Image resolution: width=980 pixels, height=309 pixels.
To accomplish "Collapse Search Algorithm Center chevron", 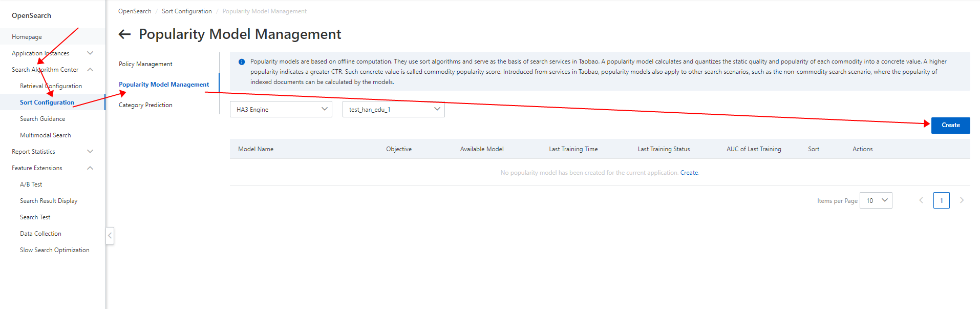I will click(90, 70).
